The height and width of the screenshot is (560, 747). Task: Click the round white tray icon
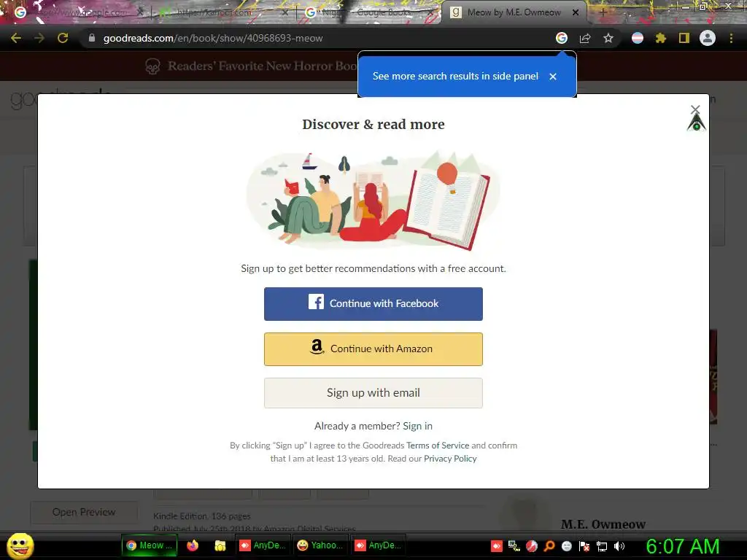566,546
